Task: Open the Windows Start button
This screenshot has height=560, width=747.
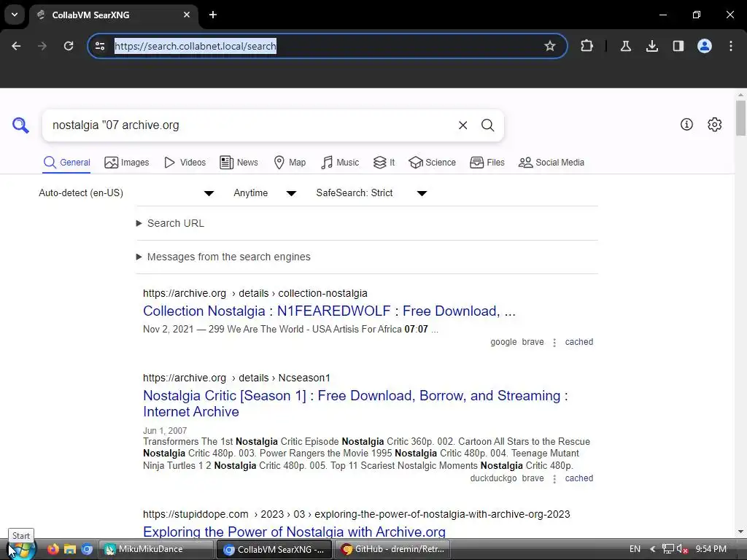Action: click(x=21, y=550)
